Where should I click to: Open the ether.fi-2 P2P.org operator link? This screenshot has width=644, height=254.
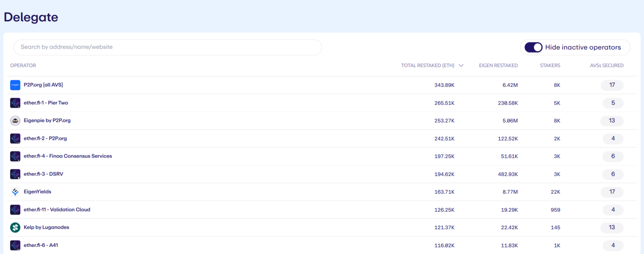(45, 139)
